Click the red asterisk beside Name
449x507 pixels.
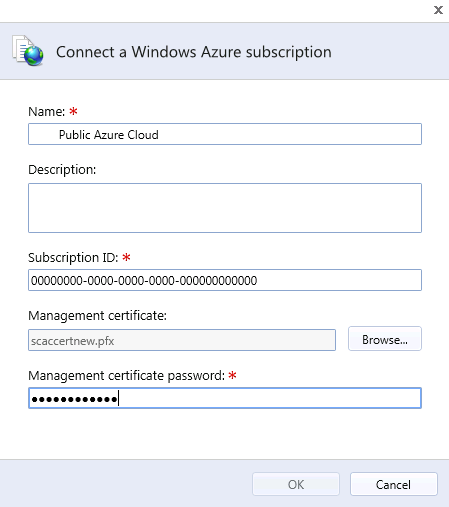click(x=73, y=111)
